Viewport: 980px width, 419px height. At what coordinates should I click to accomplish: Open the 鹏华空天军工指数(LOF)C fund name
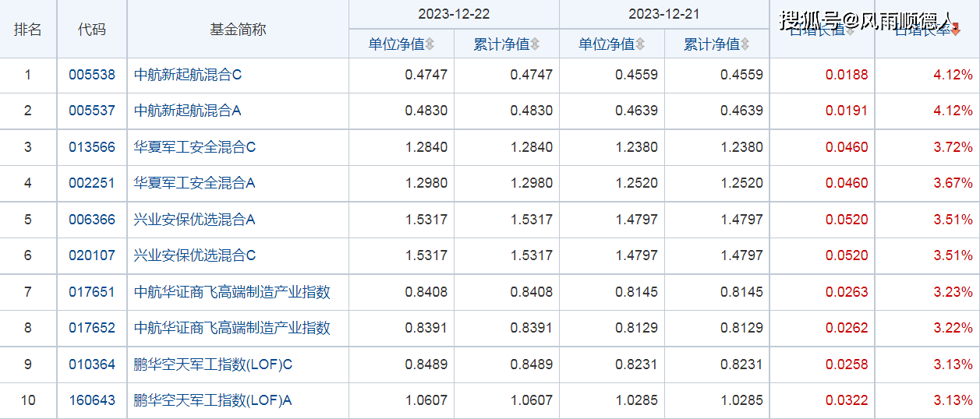[214, 364]
